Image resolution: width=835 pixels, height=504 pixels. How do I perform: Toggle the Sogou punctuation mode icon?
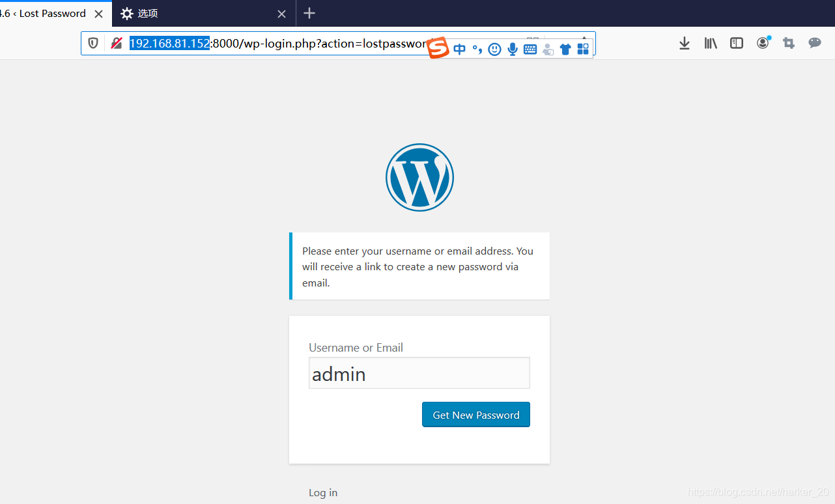(x=477, y=49)
